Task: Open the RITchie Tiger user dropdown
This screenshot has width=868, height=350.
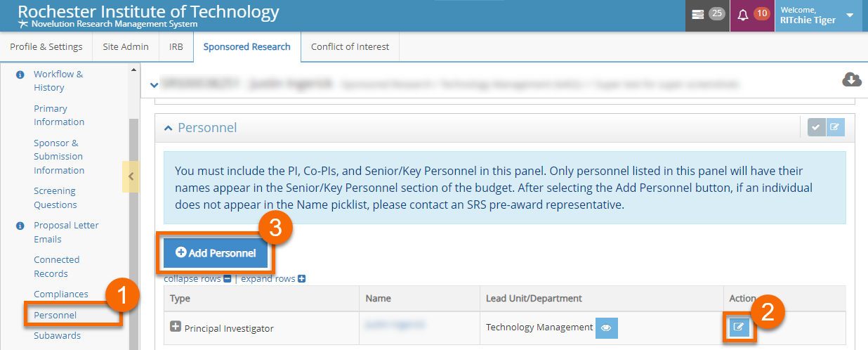Action: click(x=850, y=15)
